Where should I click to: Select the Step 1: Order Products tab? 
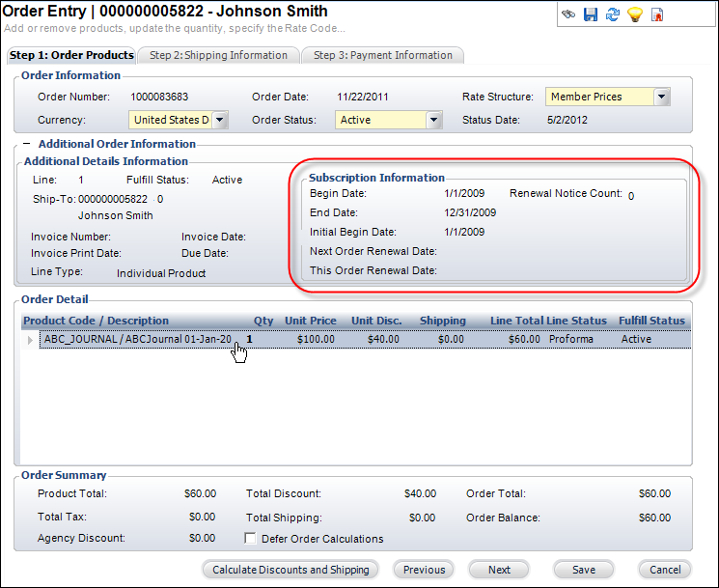71,55
